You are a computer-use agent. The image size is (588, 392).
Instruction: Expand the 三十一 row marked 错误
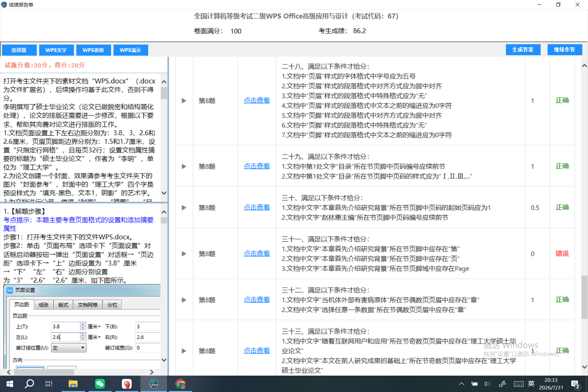tap(184, 253)
